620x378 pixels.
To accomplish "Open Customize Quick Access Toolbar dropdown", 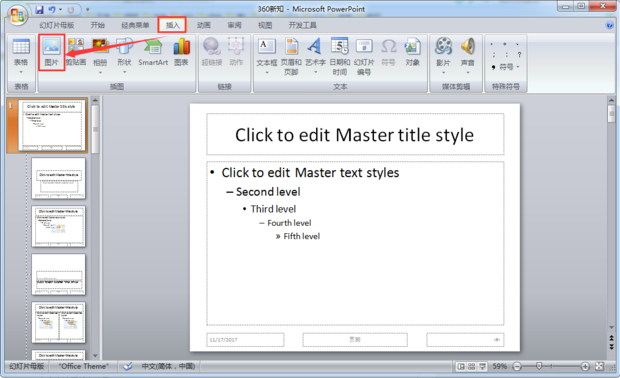I will 87,9.
